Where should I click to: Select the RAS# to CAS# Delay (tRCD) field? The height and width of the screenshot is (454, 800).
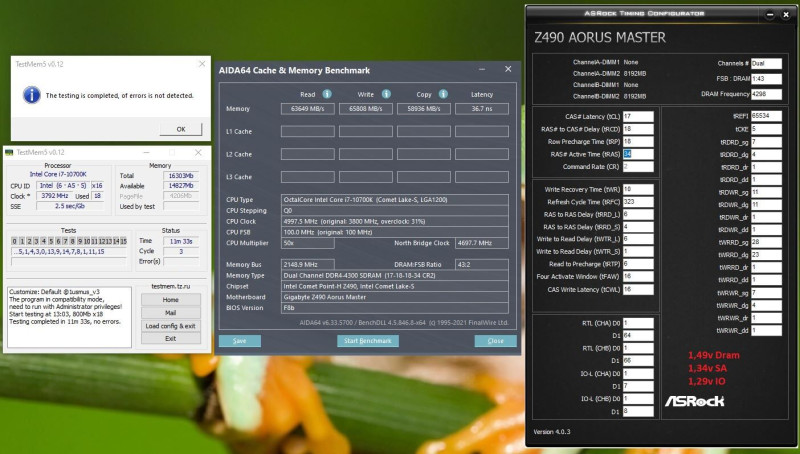pos(638,129)
